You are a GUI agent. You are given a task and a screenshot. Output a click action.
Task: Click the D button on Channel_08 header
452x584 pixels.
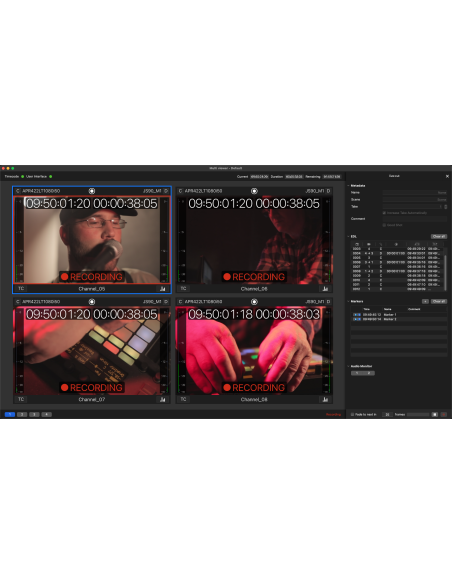(328, 302)
